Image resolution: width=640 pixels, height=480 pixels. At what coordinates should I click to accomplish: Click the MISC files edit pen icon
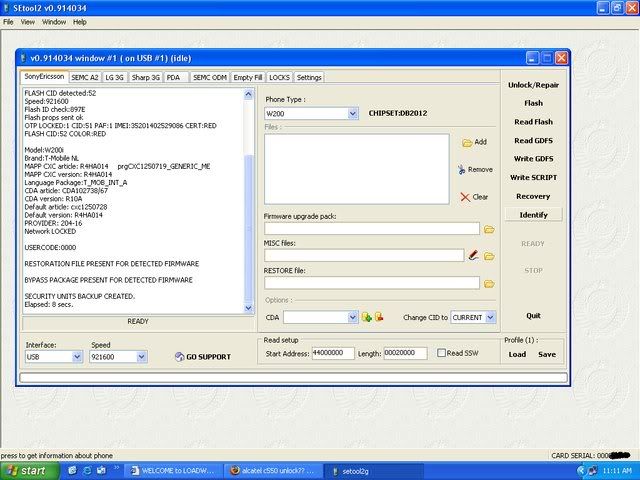[473, 256]
